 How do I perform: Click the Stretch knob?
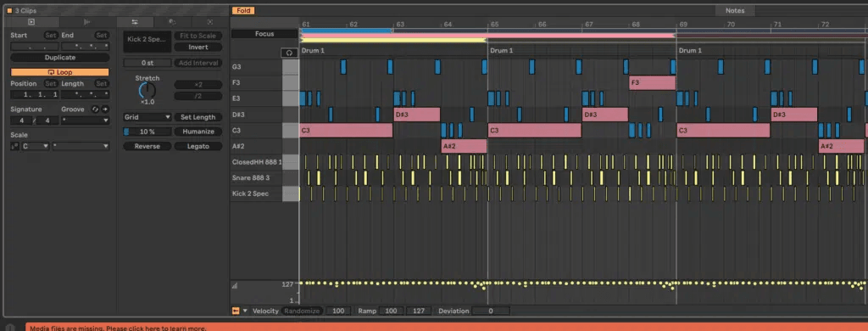[x=147, y=91]
